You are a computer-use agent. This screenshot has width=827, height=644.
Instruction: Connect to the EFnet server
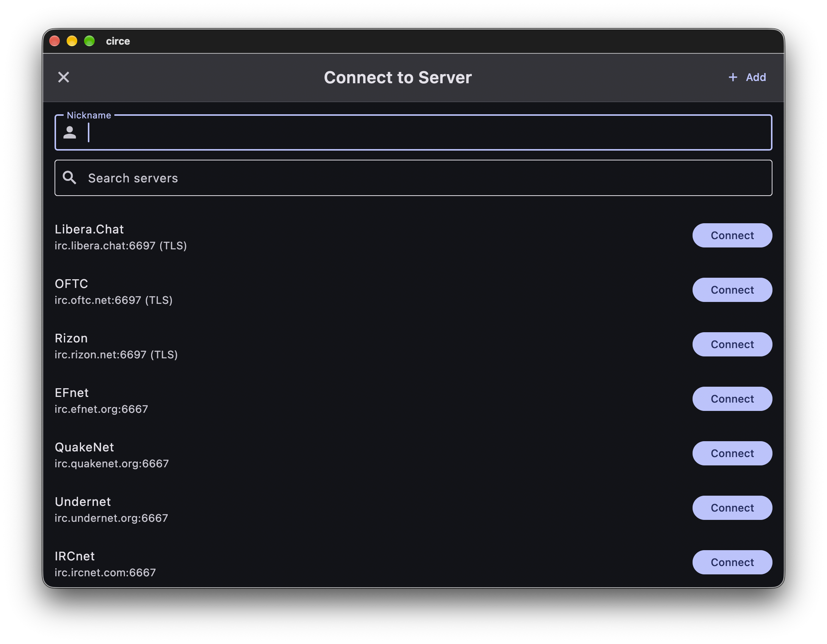tap(732, 399)
